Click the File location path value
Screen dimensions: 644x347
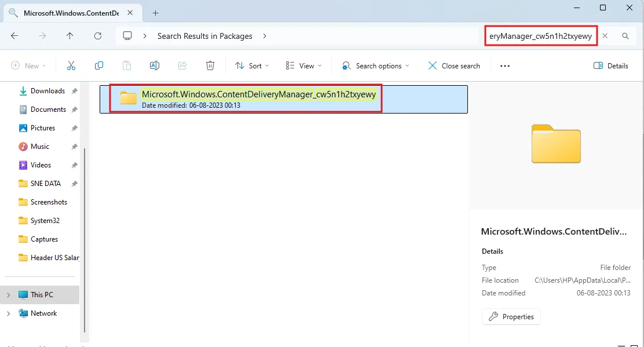(x=583, y=280)
